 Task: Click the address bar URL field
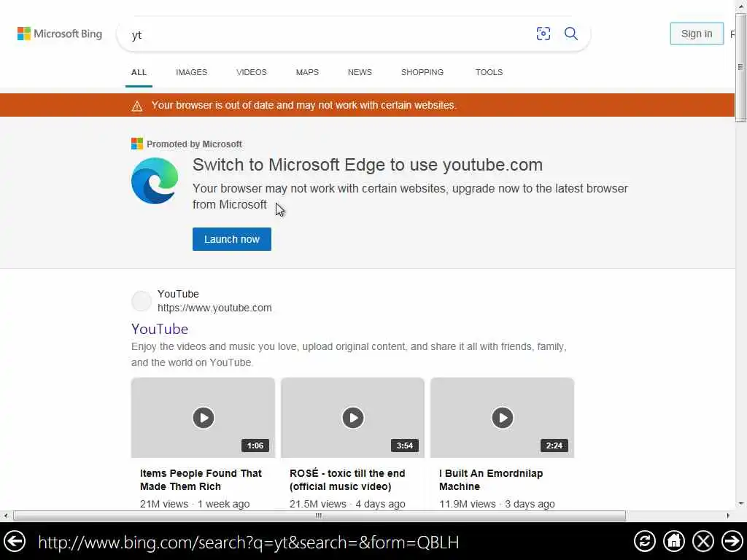(248, 542)
